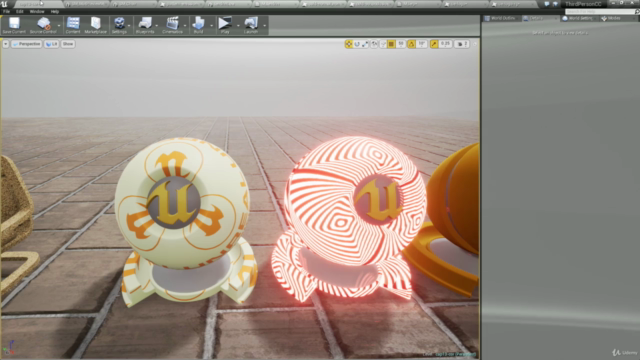Image resolution: width=640 pixels, height=360 pixels.
Task: Select the first level tab in the title bar
Action: pos(39,4)
